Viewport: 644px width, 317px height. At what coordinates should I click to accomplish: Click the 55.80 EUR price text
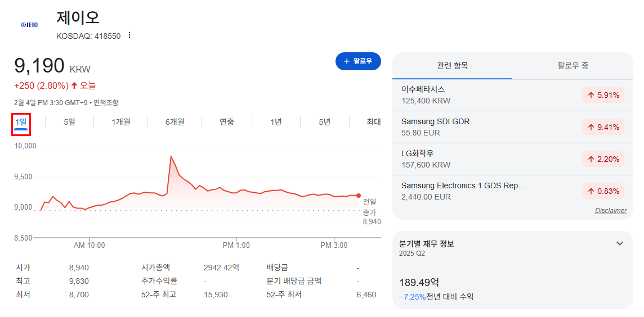coord(421,133)
